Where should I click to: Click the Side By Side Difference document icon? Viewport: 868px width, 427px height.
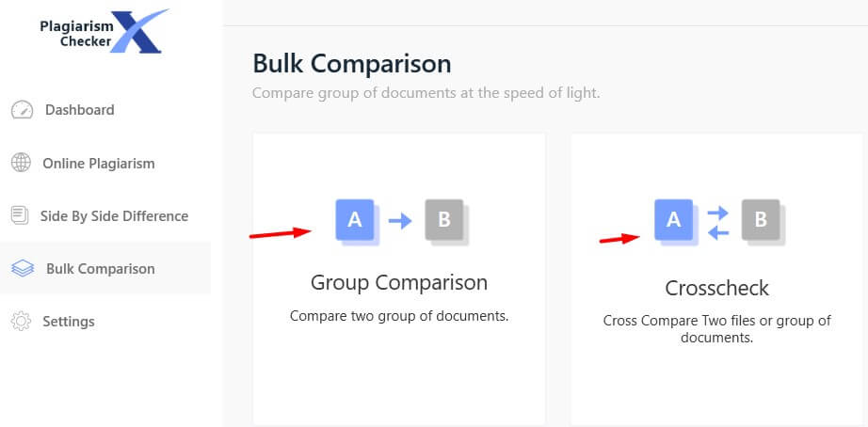pos(20,215)
